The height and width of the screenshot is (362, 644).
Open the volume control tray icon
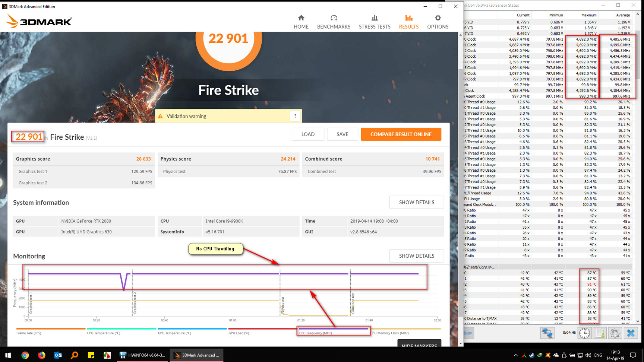(x=588, y=355)
